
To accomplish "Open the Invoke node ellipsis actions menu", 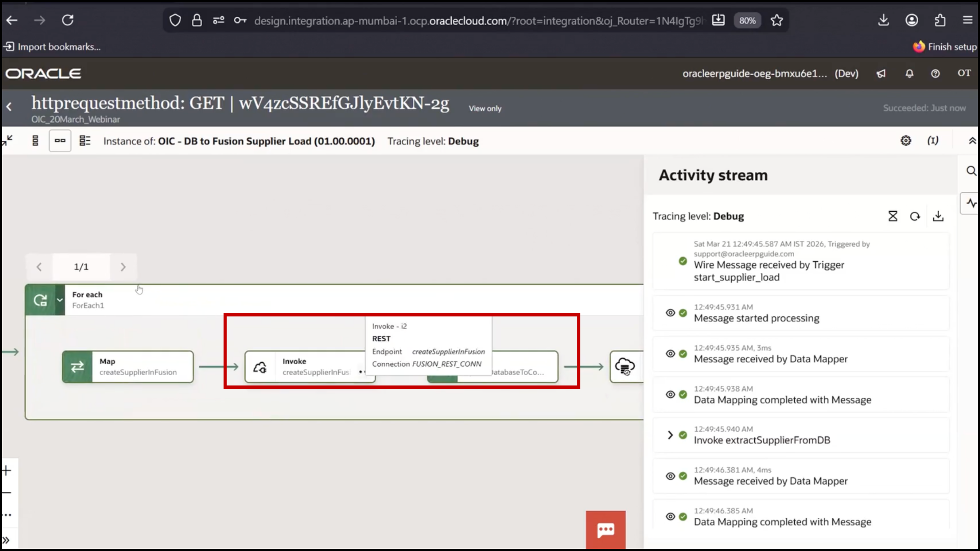I will coord(362,372).
